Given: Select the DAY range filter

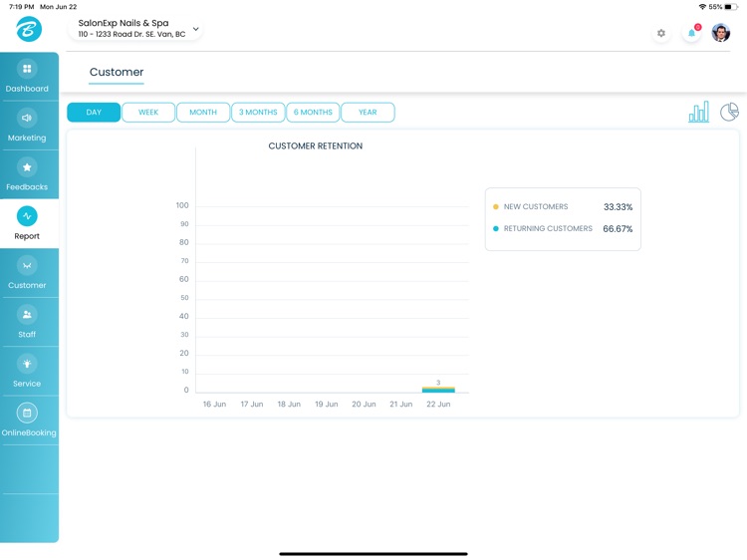Looking at the screenshot, I should [94, 113].
